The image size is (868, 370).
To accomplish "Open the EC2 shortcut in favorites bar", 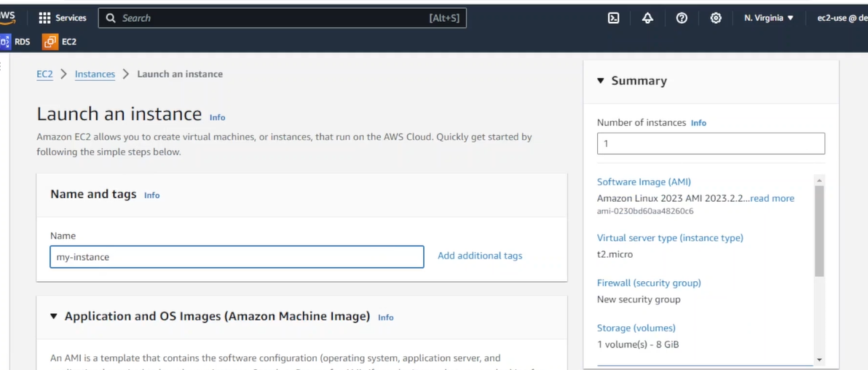I will click(60, 42).
